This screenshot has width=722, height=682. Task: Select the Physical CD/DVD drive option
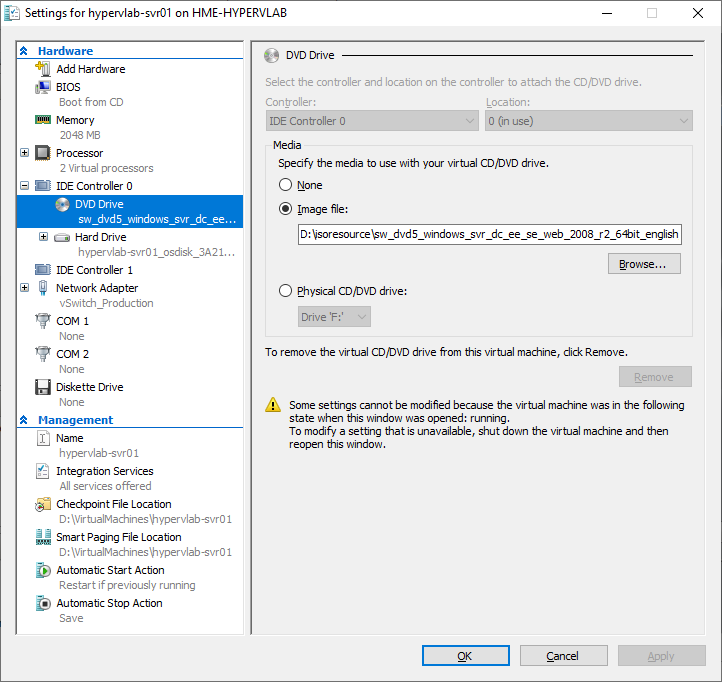[x=285, y=291]
